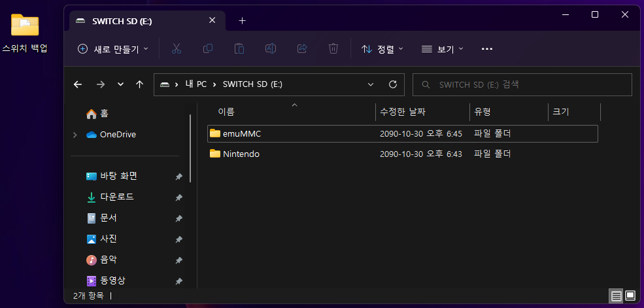Expand the OneDrive tree node
Screen dimensions: 644x308
pyautogui.click(x=75, y=135)
